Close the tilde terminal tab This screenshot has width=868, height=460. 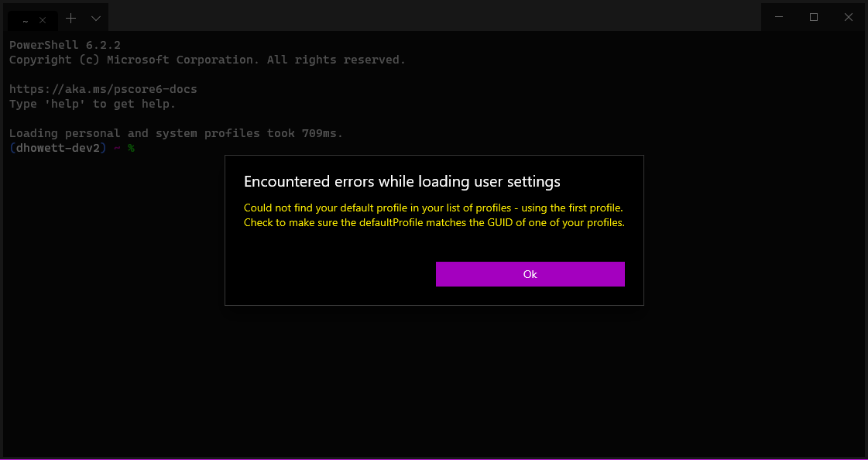(43, 19)
